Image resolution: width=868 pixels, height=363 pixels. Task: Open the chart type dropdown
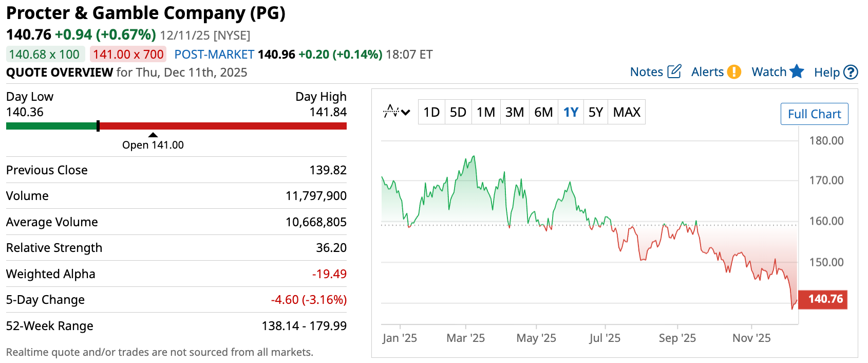pyautogui.click(x=397, y=112)
